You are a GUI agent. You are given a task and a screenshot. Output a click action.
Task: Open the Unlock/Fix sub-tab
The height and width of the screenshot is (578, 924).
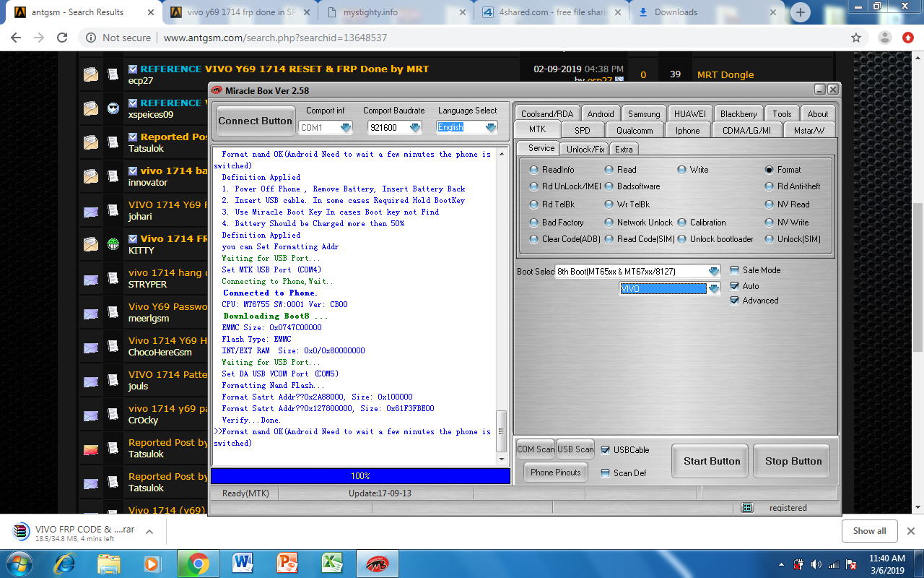point(585,150)
